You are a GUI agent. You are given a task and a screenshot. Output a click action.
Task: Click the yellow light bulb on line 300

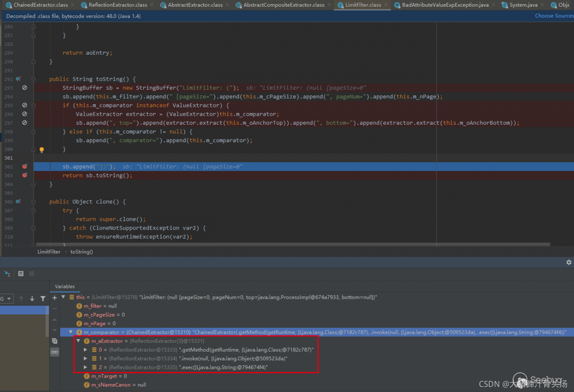(x=42, y=150)
